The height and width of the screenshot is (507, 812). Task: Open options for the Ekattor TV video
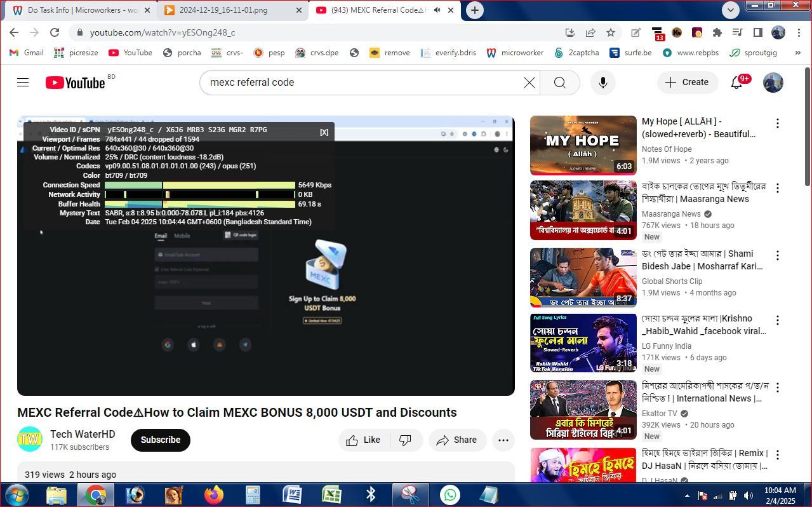tap(777, 388)
